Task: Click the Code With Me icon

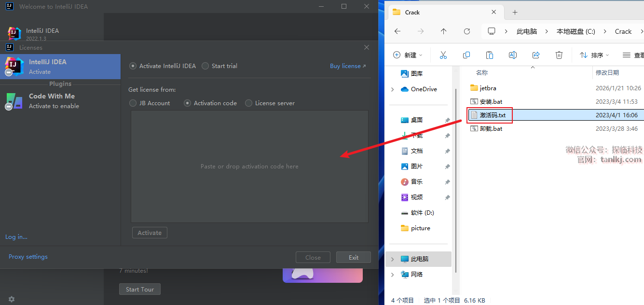Action: pyautogui.click(x=14, y=101)
